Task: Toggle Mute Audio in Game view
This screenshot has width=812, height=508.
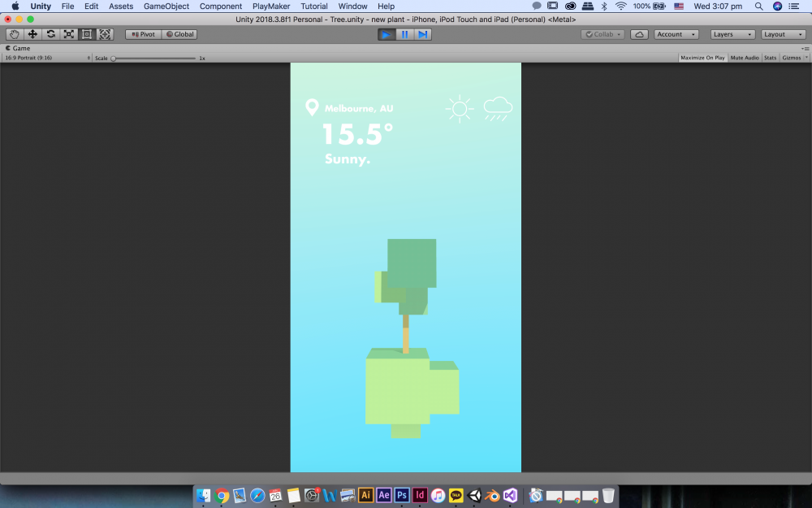Action: click(x=744, y=58)
